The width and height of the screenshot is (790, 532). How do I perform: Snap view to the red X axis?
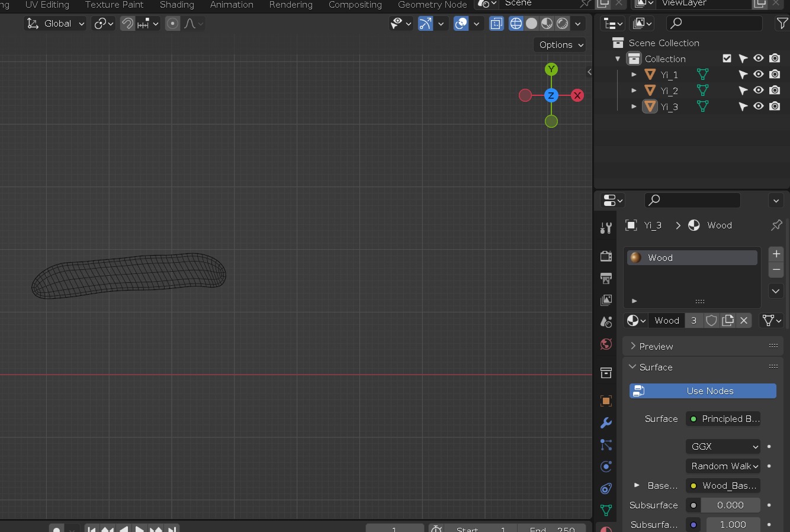pyautogui.click(x=577, y=95)
